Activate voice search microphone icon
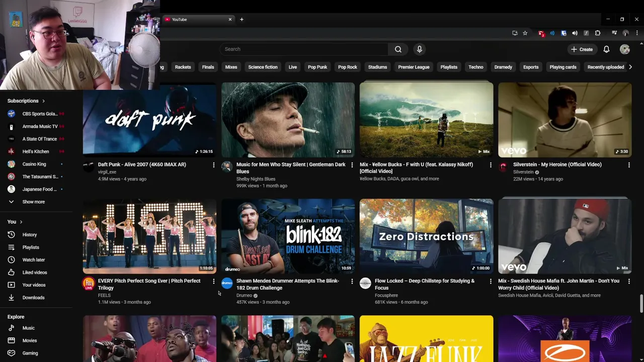 pyautogui.click(x=420, y=49)
